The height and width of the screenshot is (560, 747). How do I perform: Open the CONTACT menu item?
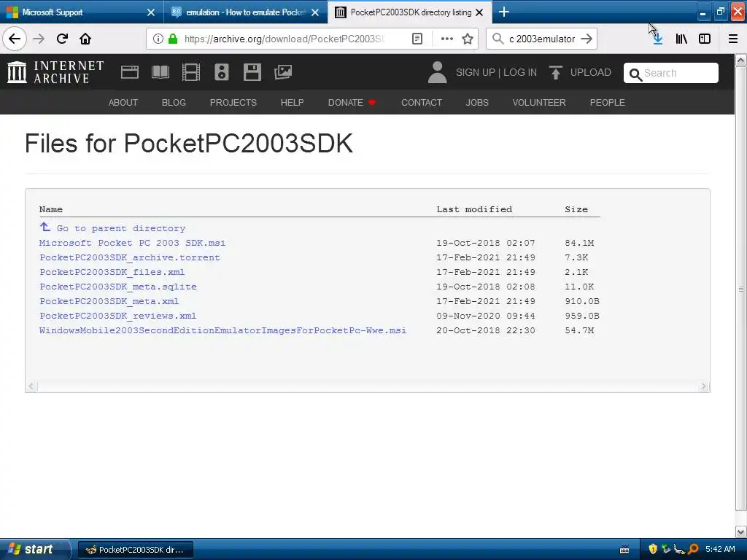click(x=422, y=102)
